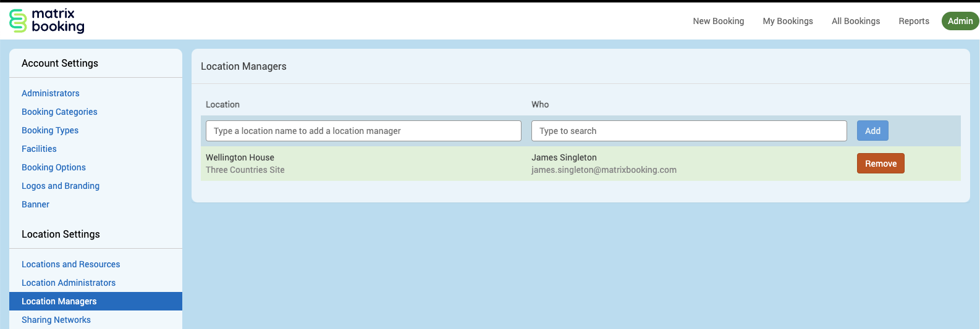Open Sharing Networks settings
980x329 pixels.
[56, 320]
